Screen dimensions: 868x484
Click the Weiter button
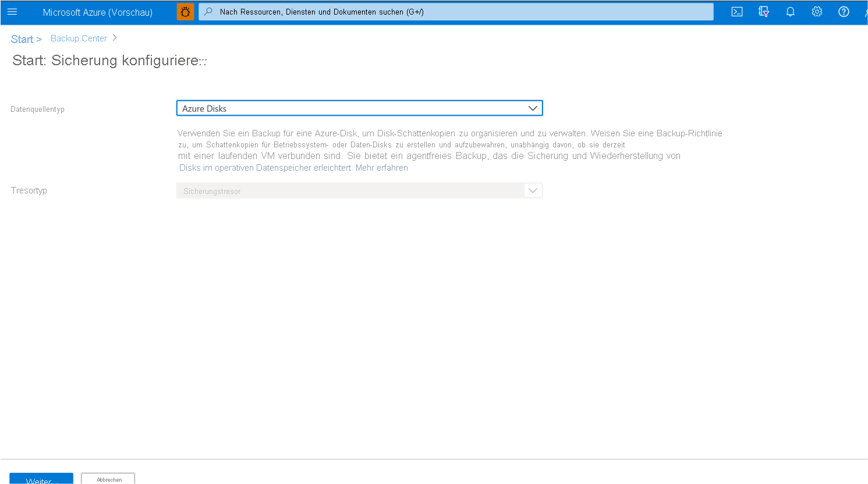41,479
